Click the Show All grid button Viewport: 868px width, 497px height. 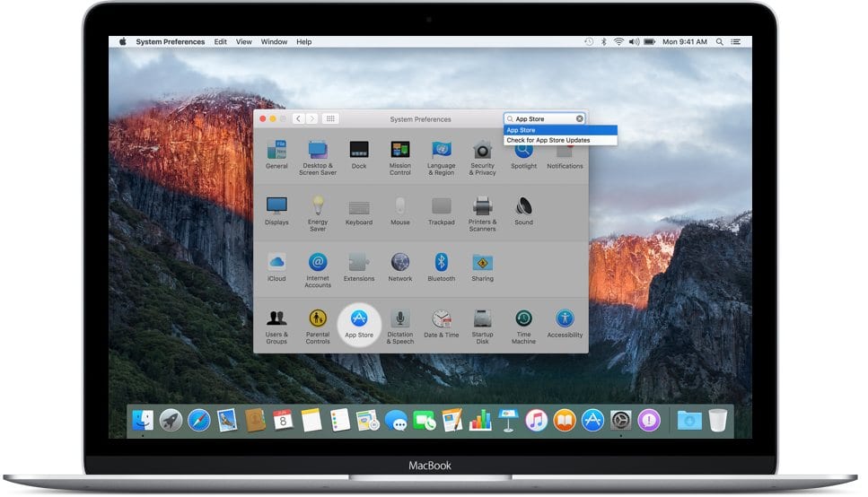[x=330, y=118]
